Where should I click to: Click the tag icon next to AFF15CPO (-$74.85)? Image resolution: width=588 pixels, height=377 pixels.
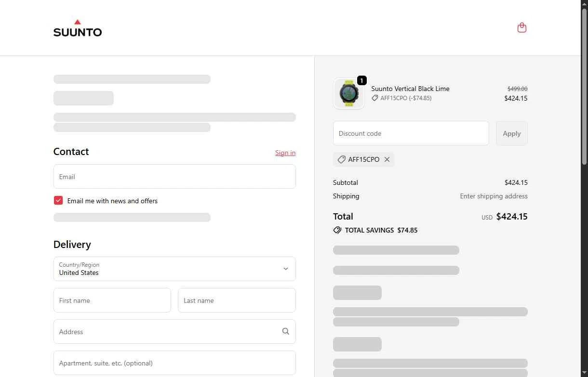click(375, 98)
